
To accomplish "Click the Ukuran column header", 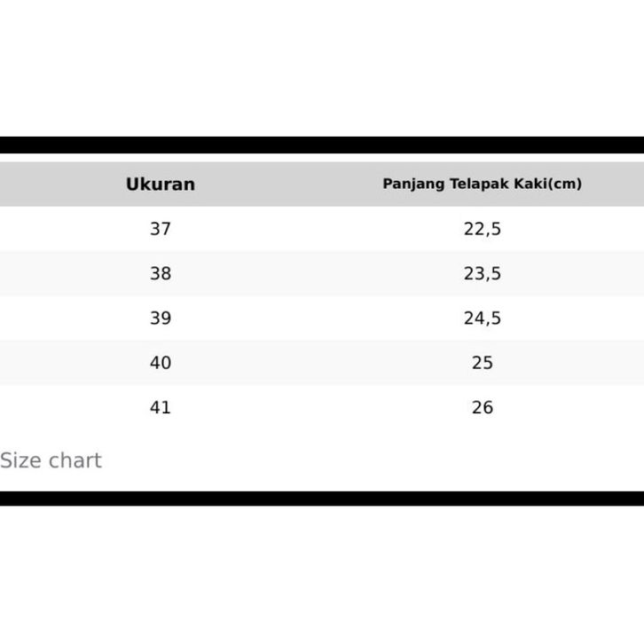I will coord(161,185).
